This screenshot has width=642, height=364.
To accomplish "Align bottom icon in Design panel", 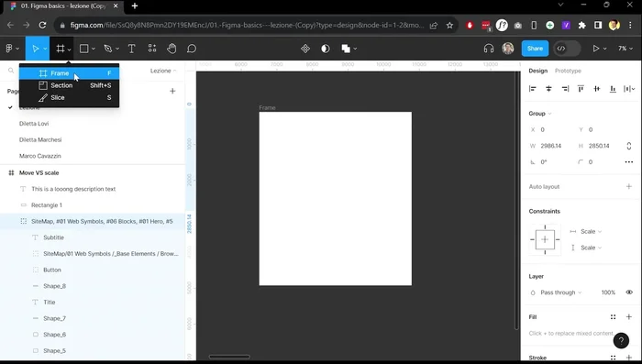I will pyautogui.click(x=613, y=88).
